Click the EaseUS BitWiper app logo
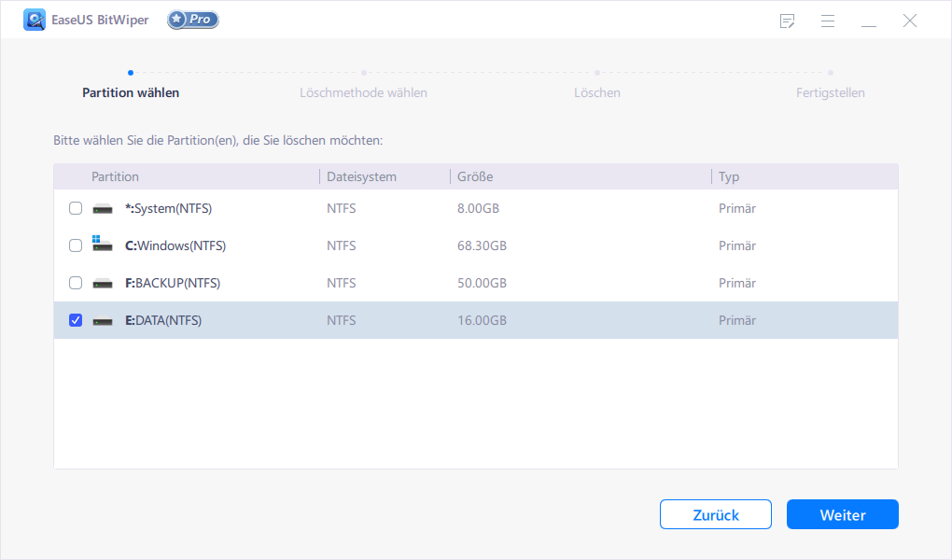952x560 pixels. click(x=35, y=20)
